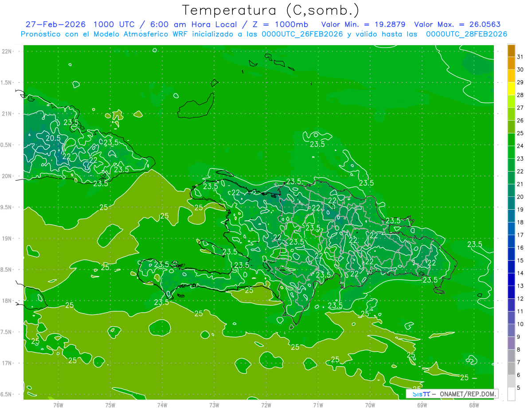
Task: Click the 18N latitude axis label
Action: [x=8, y=301]
